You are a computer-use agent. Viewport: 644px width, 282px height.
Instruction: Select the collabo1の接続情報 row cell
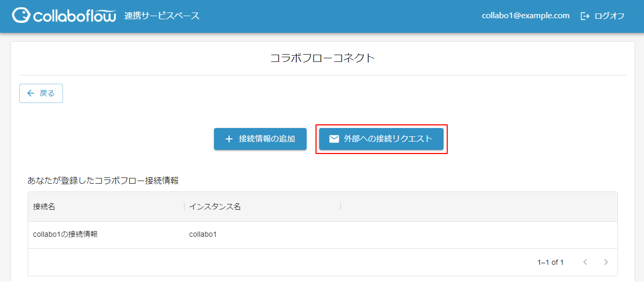[x=66, y=234]
